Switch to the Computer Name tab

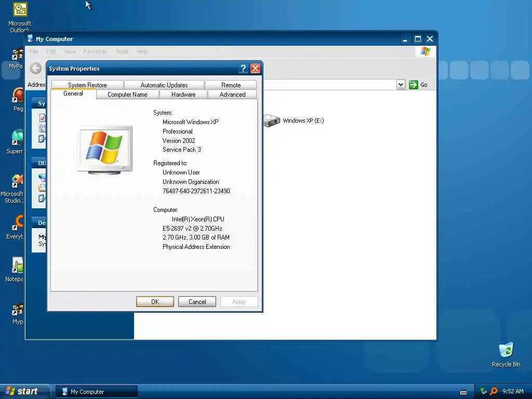coord(127,95)
